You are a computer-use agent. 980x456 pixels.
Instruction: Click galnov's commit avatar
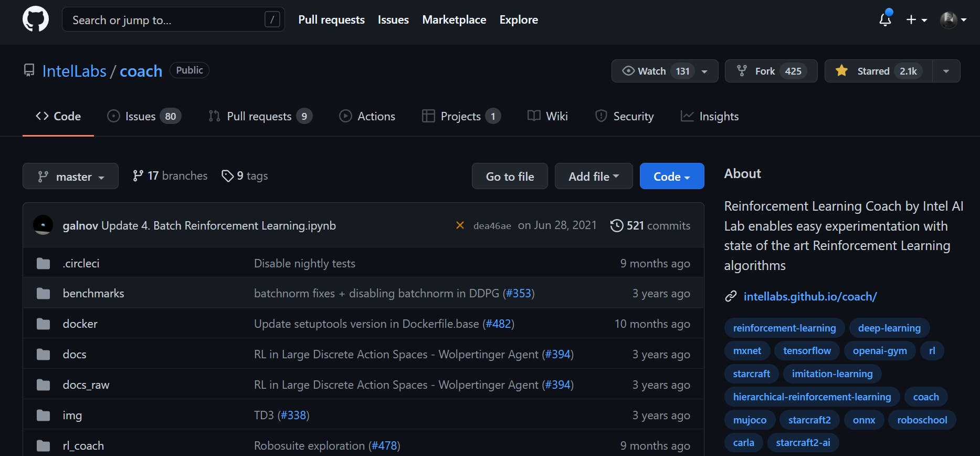pos(43,225)
